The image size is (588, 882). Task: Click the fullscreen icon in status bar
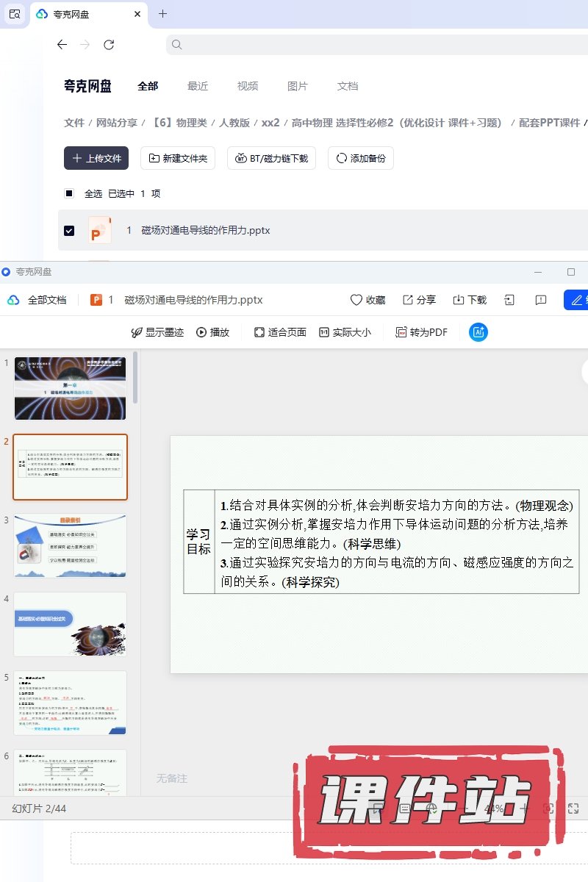click(573, 808)
